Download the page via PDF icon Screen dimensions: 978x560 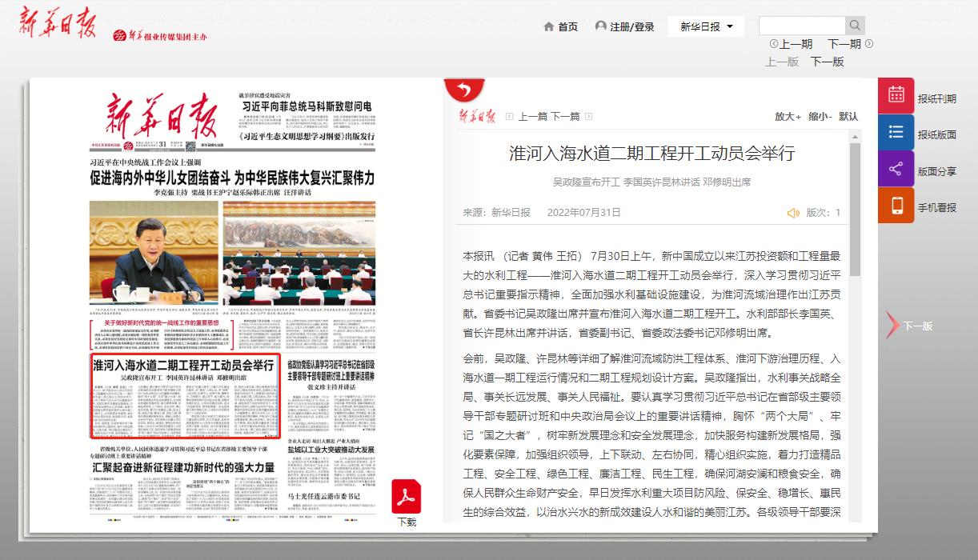click(406, 498)
